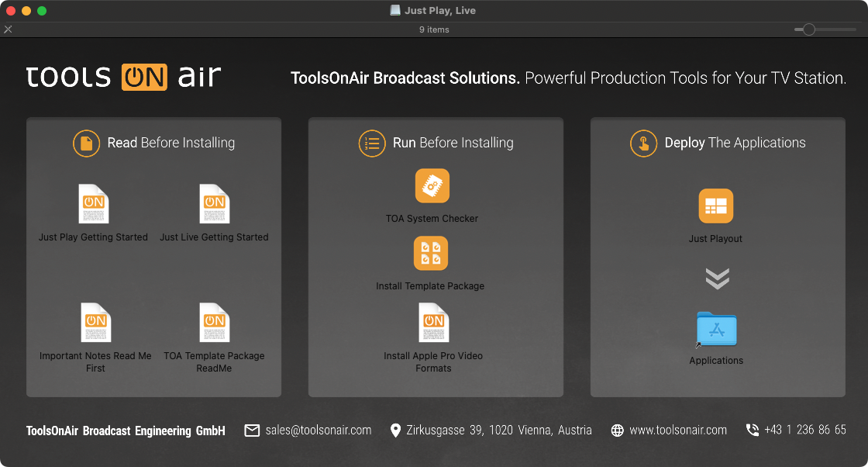Click the Applications label text
This screenshot has height=467, width=868.
click(716, 361)
